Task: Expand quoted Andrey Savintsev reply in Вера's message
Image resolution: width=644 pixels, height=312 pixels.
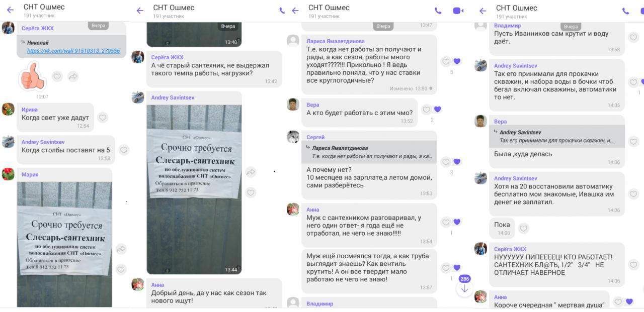Action: pos(557,136)
